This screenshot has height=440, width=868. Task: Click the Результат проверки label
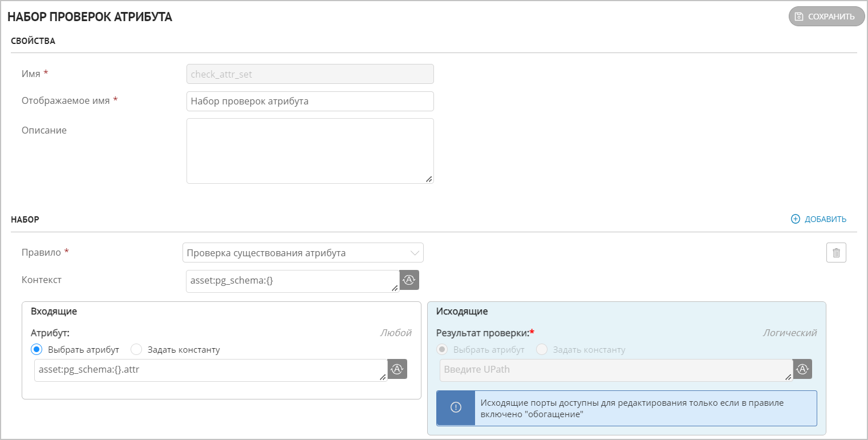[485, 333]
